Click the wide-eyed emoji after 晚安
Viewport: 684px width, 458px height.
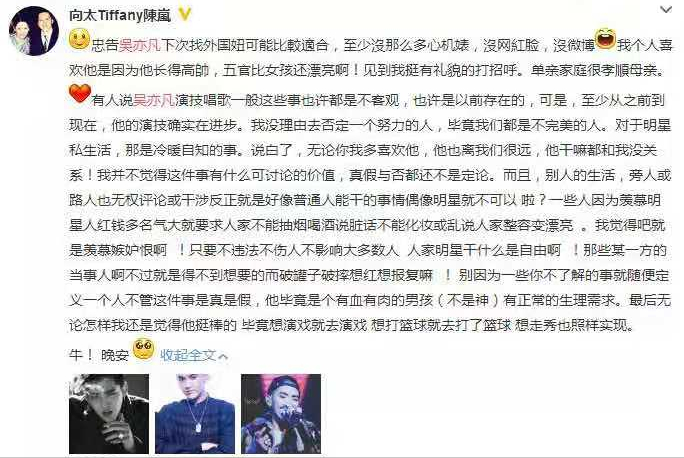coord(143,349)
